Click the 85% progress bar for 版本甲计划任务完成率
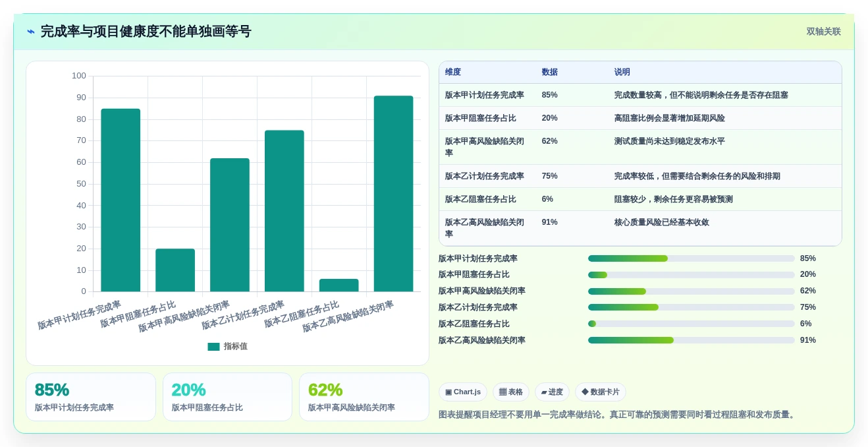 (x=692, y=258)
